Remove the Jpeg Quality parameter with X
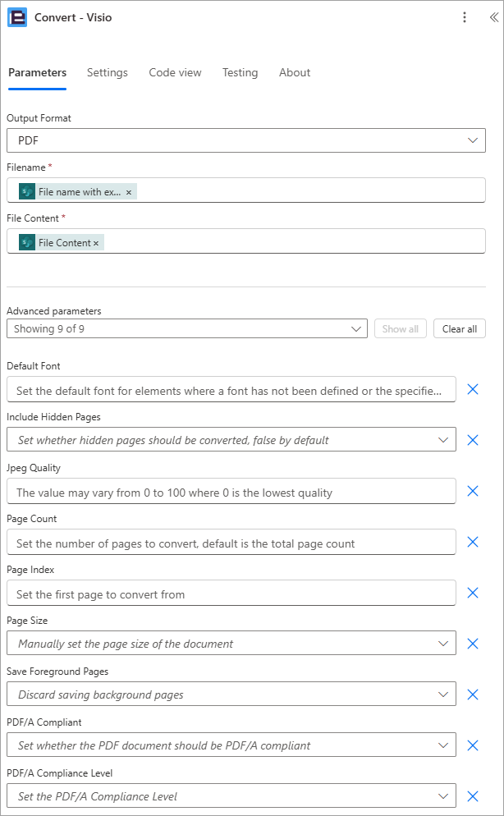Viewport: 504px width, 816px height. (x=473, y=491)
